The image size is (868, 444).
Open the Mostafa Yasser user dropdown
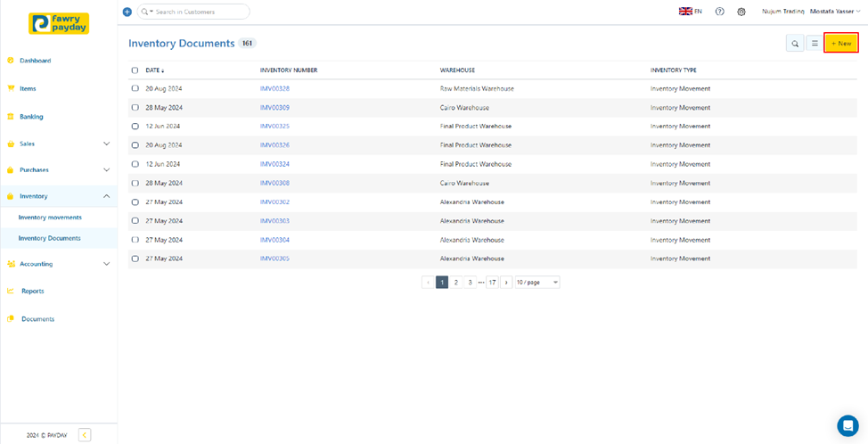pos(834,12)
